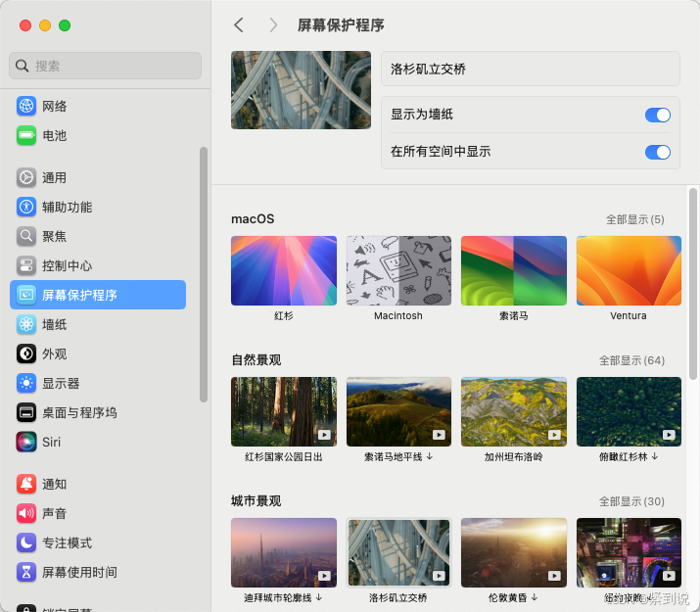
Task: Click the 搜索 search field
Action: (x=105, y=66)
